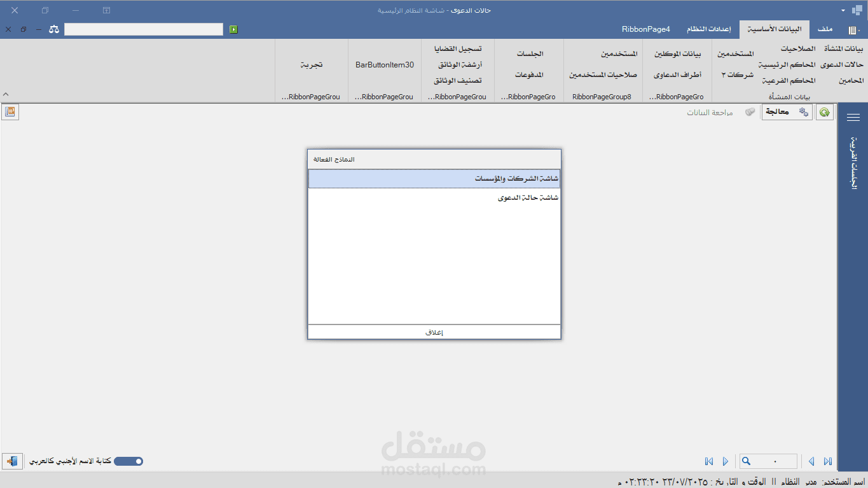Click the ribbon display options icon in title bar
Viewport: 868px width, 488px height.
pyautogui.click(x=106, y=11)
